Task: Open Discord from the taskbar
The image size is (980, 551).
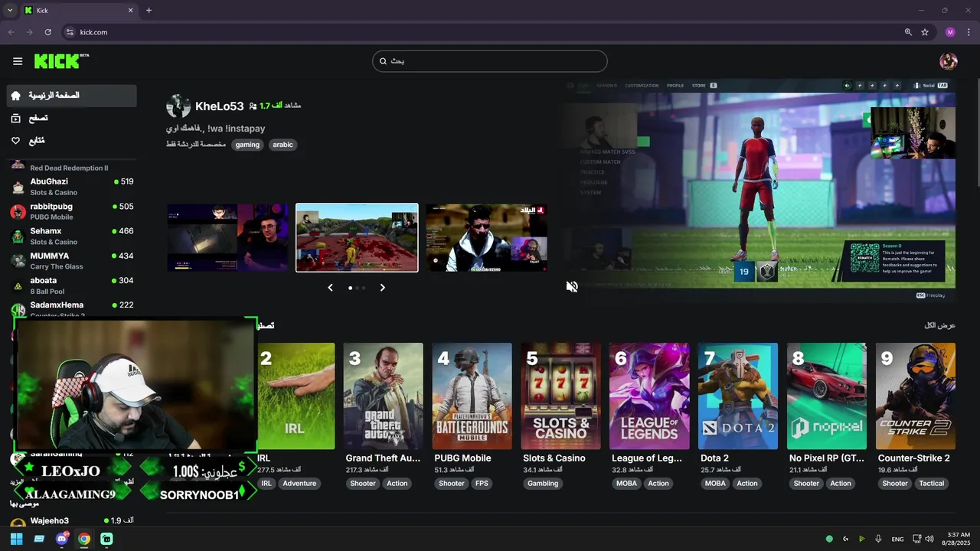Action: click(62, 539)
